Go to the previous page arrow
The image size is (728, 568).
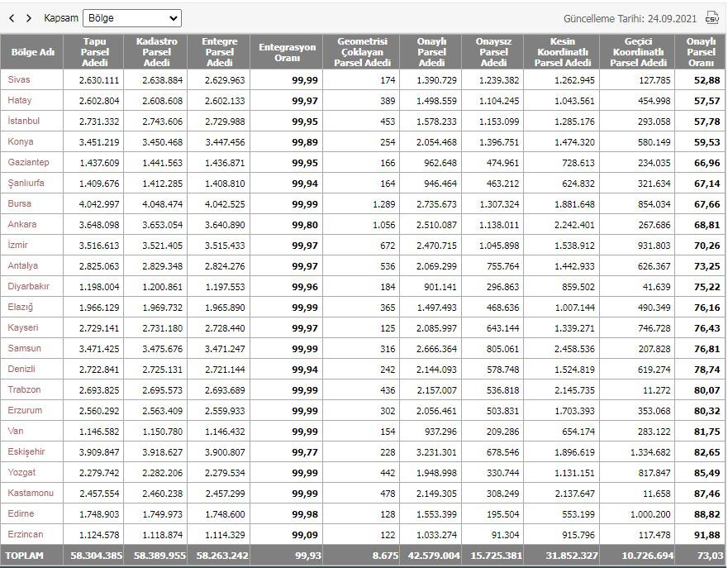[12, 18]
